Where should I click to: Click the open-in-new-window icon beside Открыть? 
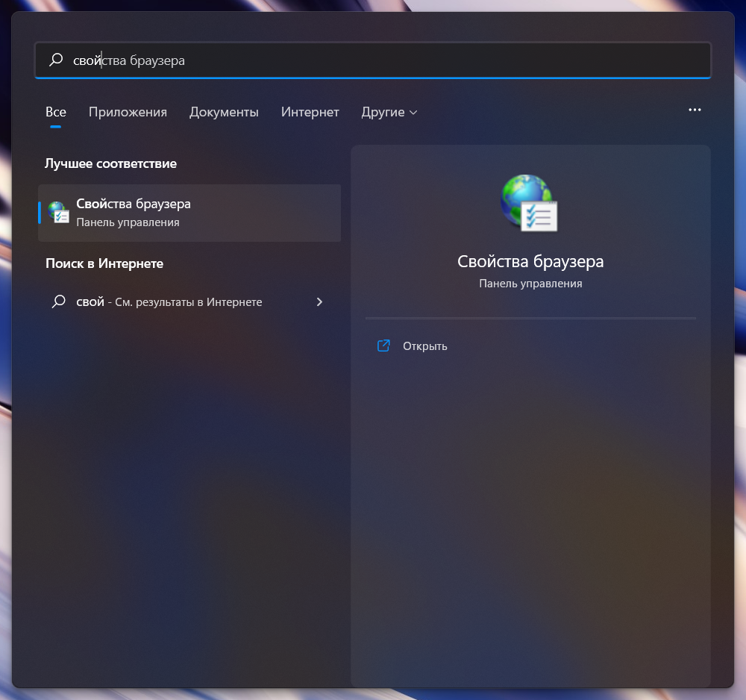(383, 346)
